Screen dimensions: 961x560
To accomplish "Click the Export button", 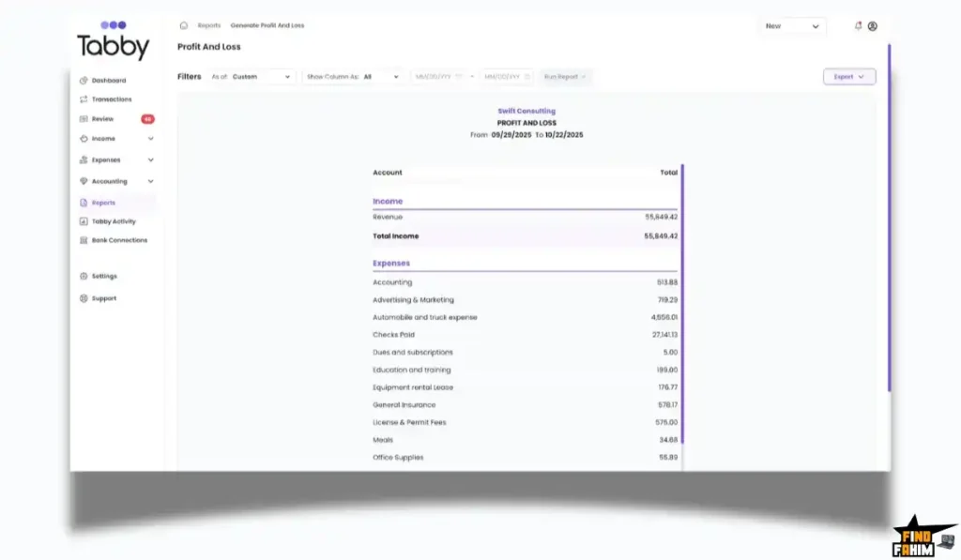I will (848, 76).
